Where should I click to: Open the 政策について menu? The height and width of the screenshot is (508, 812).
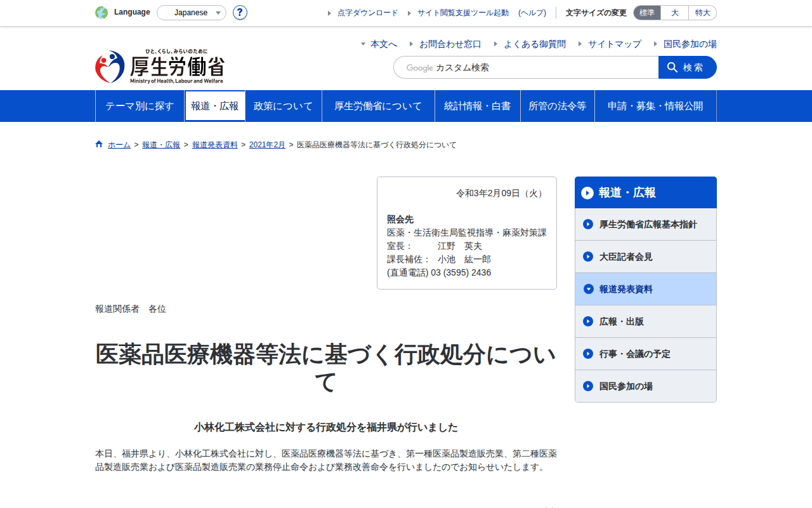[x=284, y=106]
